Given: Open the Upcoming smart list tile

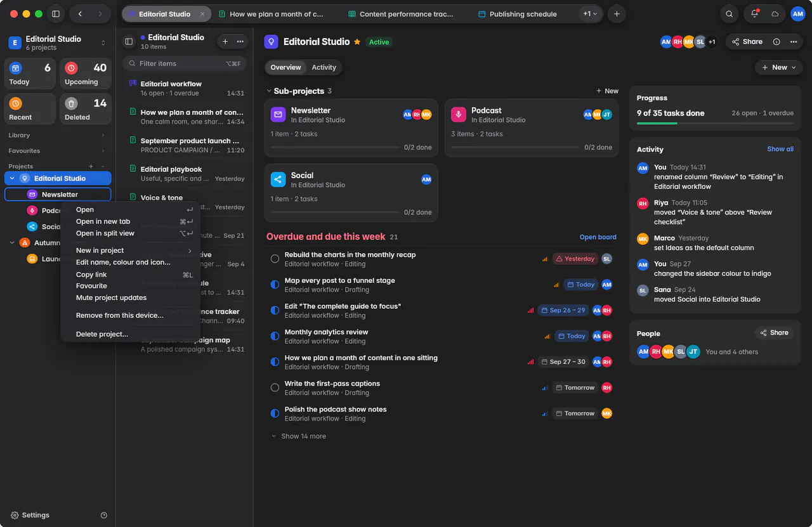Looking at the screenshot, I should 86,74.
